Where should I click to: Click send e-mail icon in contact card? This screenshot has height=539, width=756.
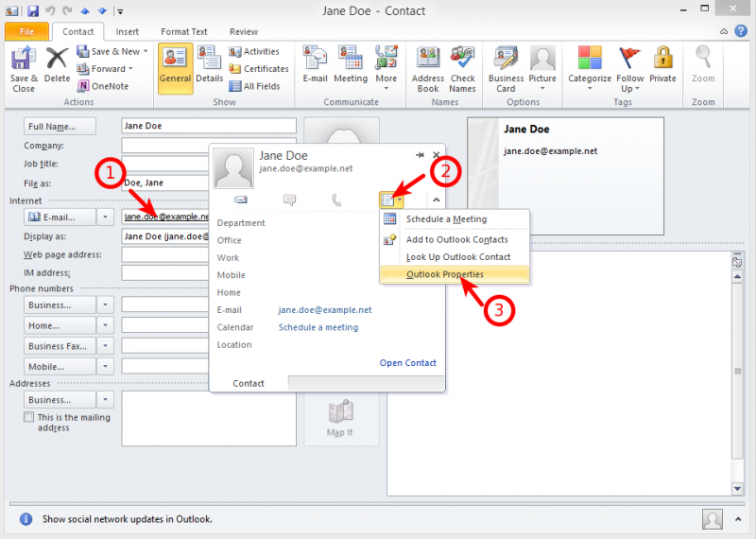coord(241,200)
